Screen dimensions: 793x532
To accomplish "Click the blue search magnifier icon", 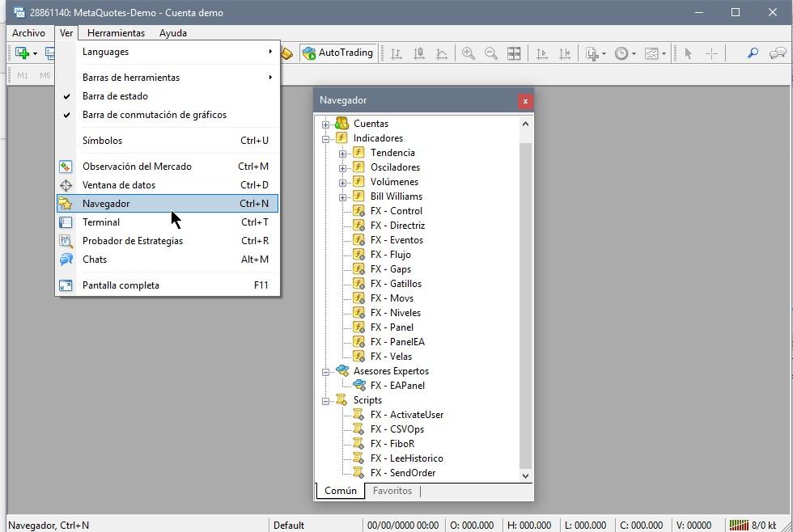I will point(753,53).
